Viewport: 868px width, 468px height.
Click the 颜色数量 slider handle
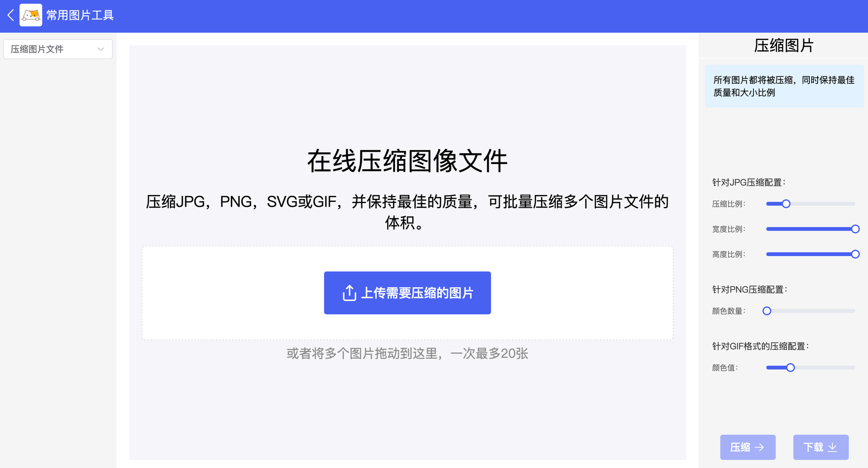(767, 311)
